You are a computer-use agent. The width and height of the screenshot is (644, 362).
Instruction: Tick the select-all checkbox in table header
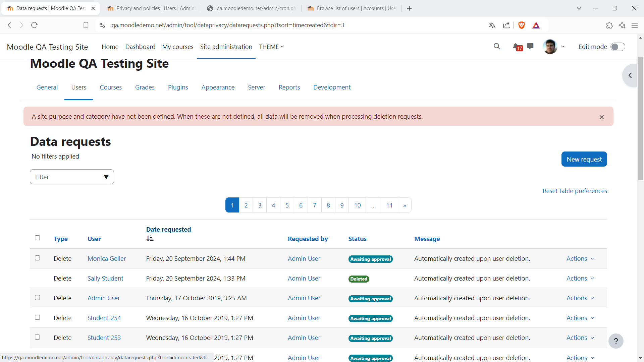(x=37, y=238)
